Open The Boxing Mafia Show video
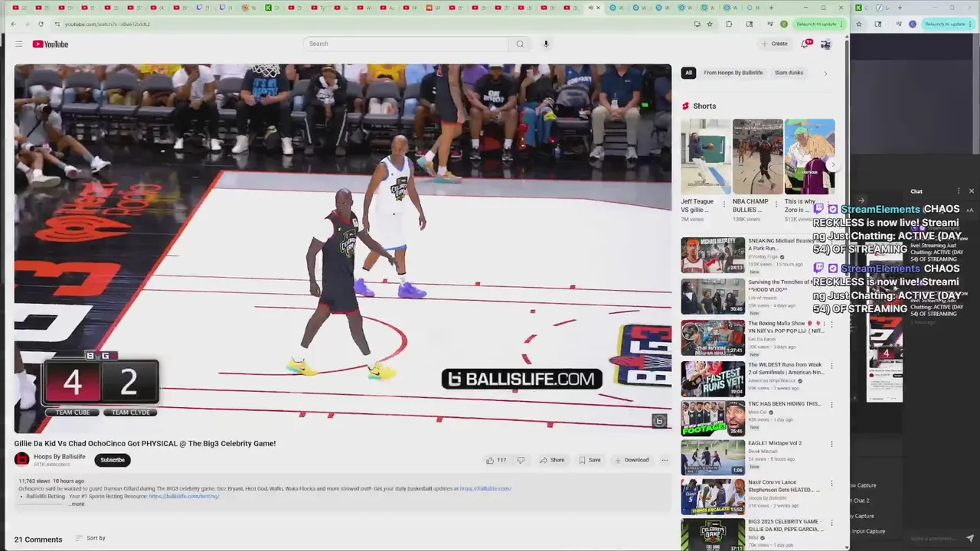 tap(713, 337)
